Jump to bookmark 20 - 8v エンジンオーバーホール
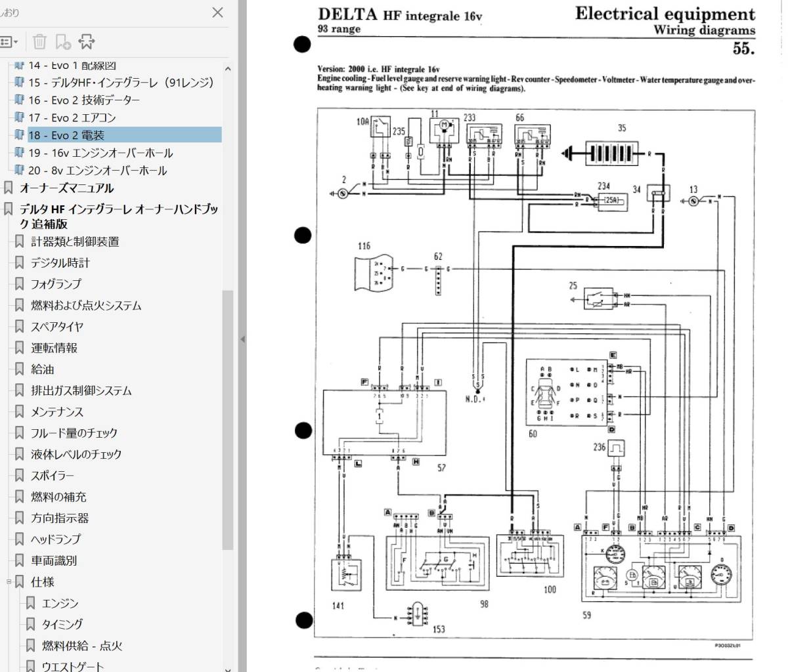The image size is (788, 672). point(97,171)
